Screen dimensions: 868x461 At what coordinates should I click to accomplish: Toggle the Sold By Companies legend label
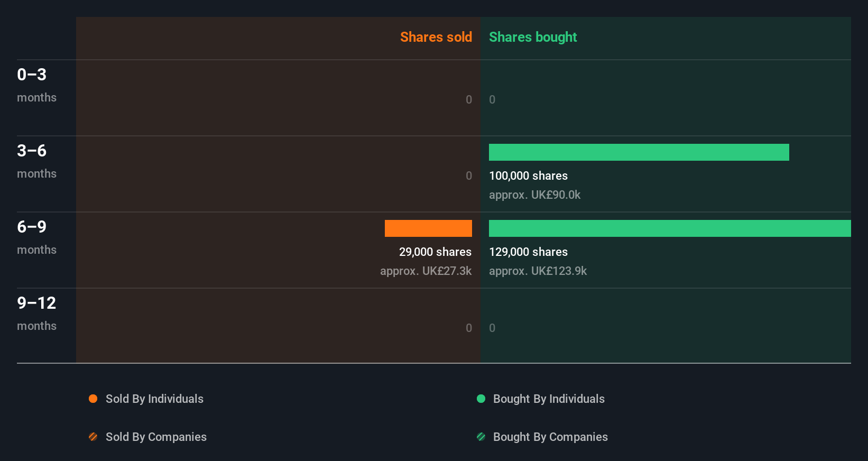[x=156, y=437]
